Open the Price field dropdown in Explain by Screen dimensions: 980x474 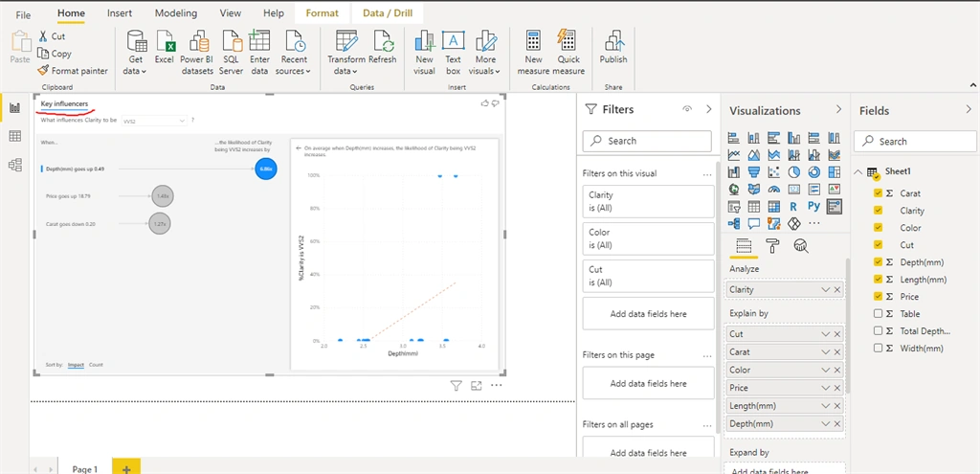826,388
